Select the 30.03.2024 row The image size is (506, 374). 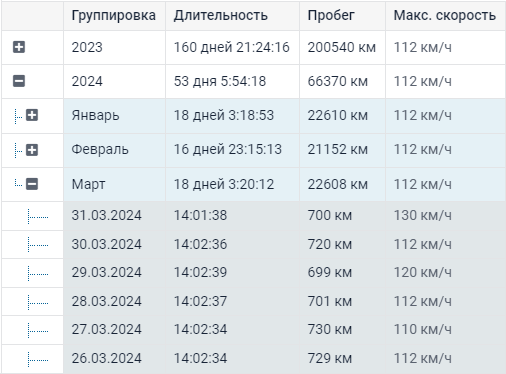(x=253, y=244)
